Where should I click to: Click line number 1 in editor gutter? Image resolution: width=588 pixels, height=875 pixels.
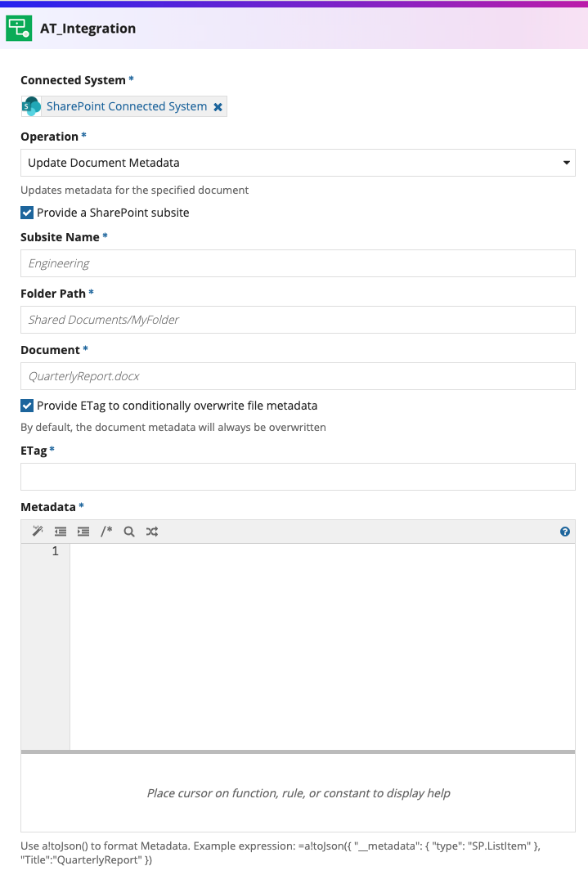(56, 551)
